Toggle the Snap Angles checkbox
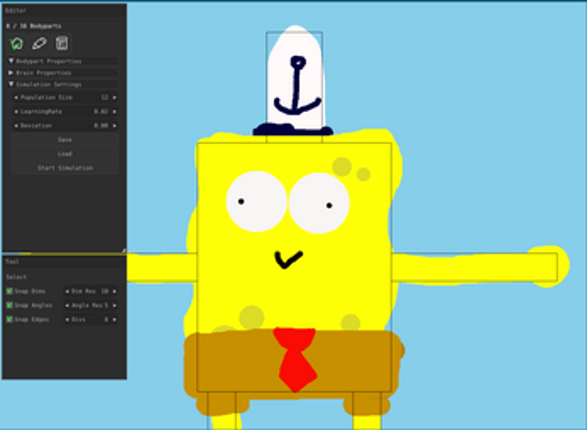 pyautogui.click(x=10, y=305)
